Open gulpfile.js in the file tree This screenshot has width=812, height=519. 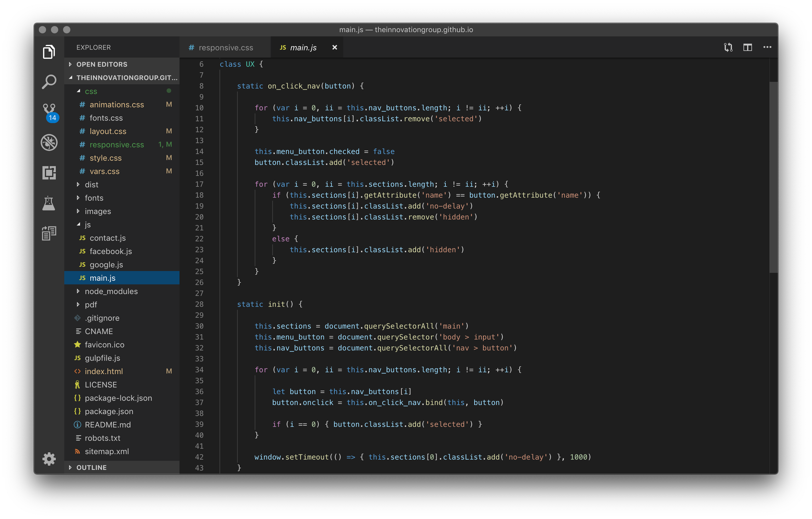[x=102, y=358]
